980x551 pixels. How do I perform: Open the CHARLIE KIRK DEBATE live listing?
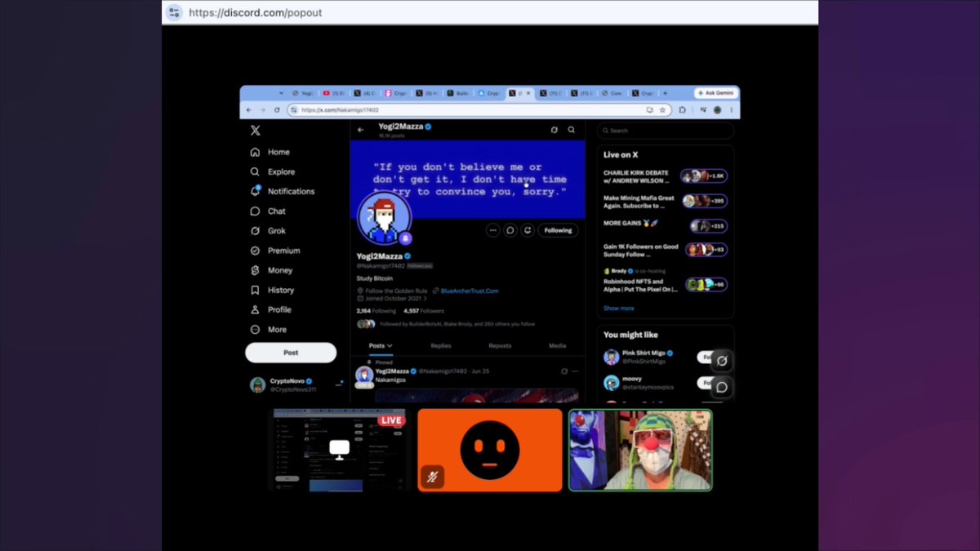tap(666, 176)
